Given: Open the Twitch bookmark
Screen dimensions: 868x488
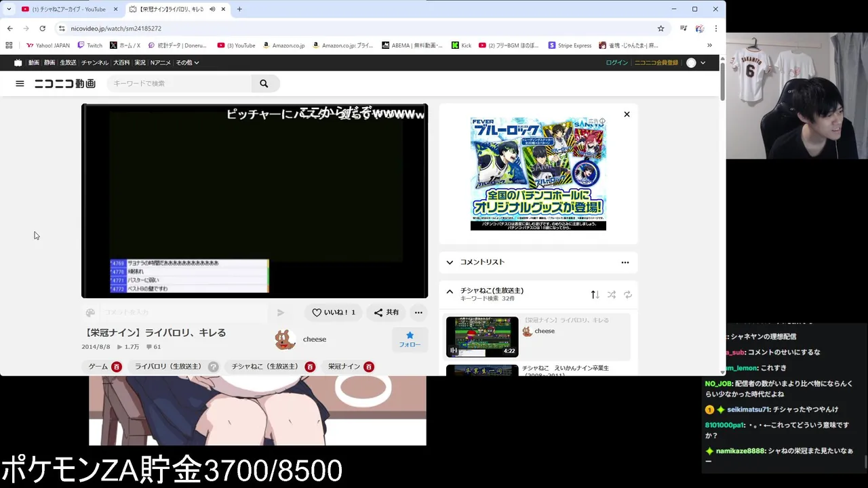Looking at the screenshot, I should click(90, 45).
